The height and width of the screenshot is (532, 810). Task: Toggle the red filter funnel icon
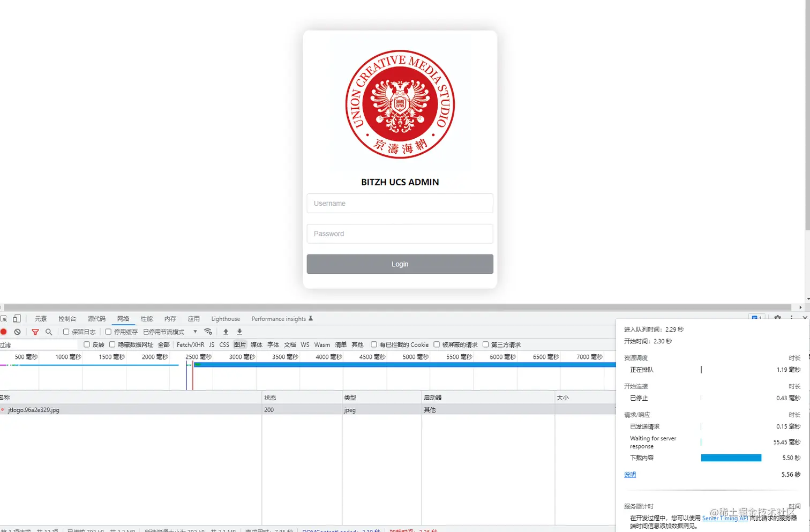(35, 332)
